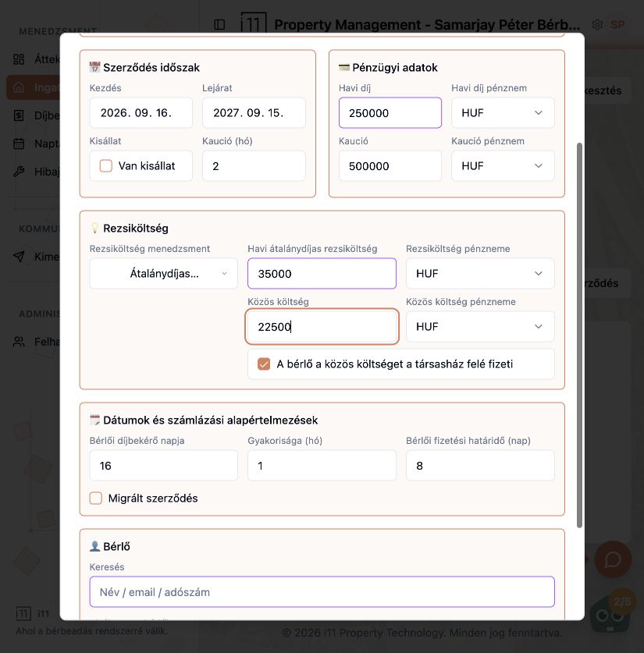
Task: Uncheck tenant pays közös költség checkbox
Action: click(264, 364)
